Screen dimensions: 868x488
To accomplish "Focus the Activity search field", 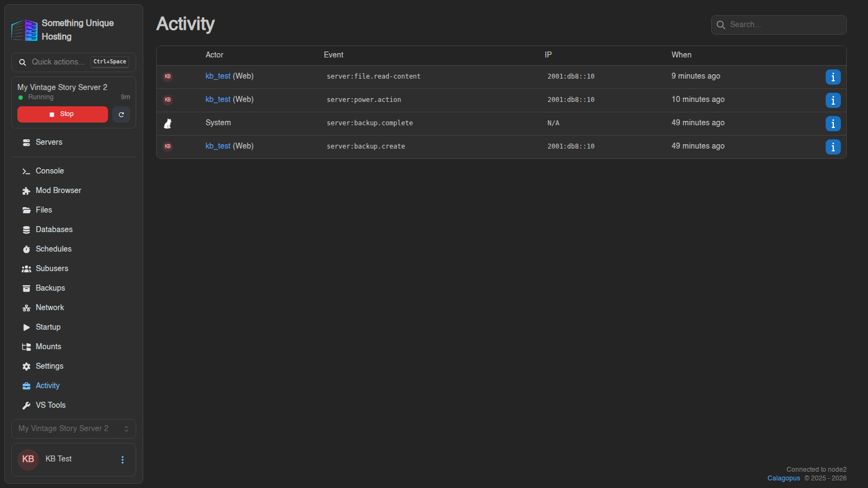I will coord(778,25).
